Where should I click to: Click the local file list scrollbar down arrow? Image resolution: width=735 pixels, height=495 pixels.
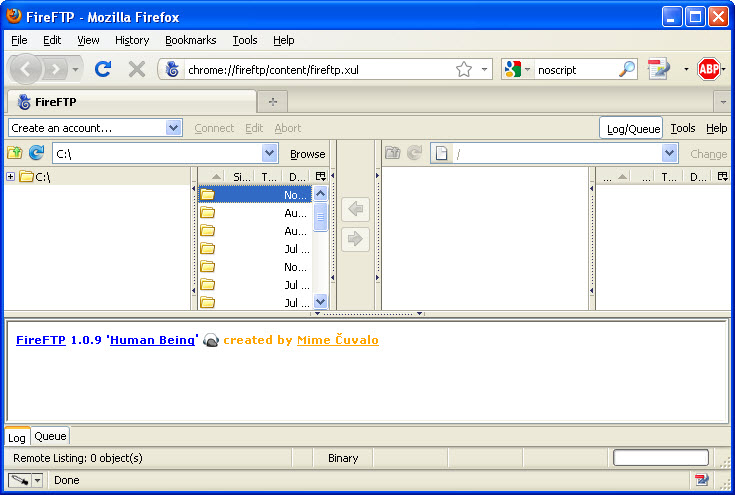[x=321, y=301]
